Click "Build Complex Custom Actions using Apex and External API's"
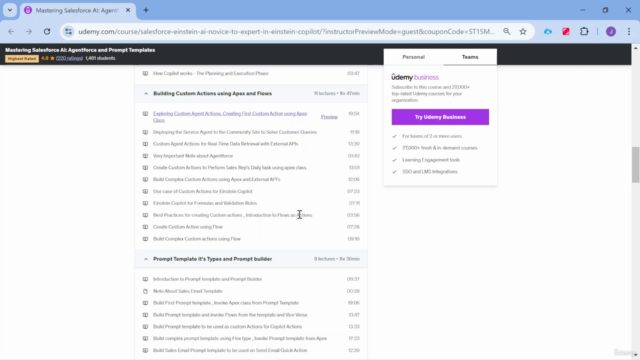This screenshot has height=360, width=640. (x=217, y=180)
